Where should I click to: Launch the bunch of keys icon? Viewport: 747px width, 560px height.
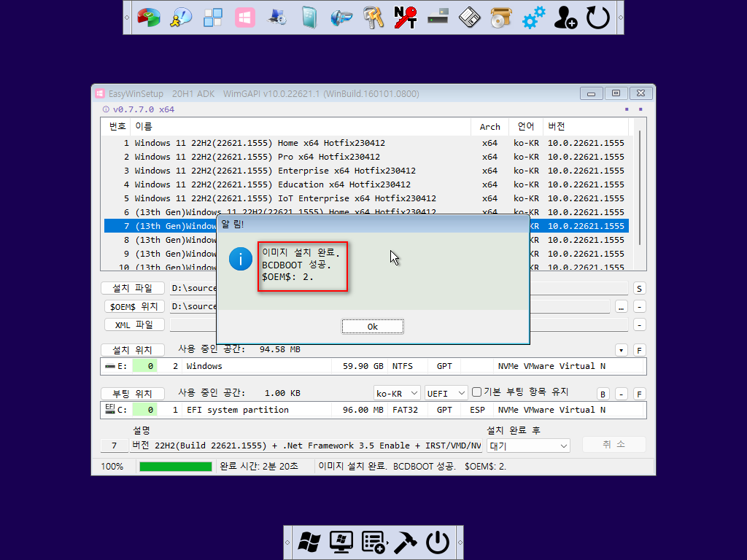(373, 17)
